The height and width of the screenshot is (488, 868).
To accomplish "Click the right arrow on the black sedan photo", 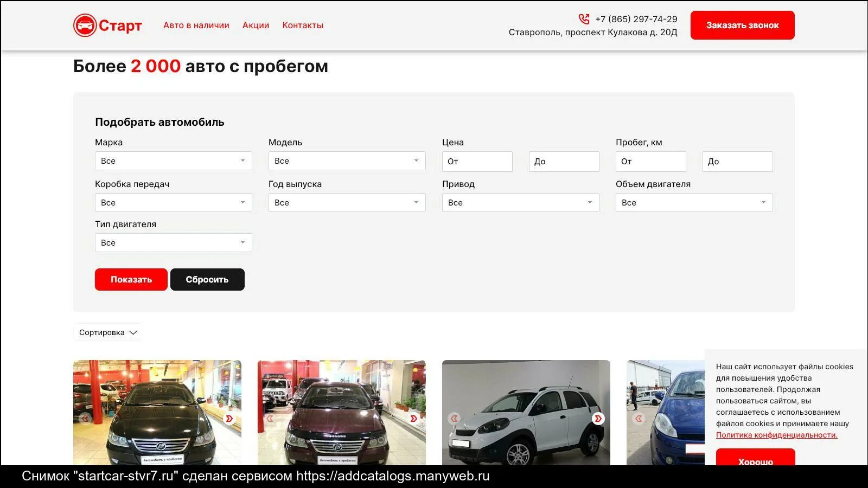I will [x=229, y=419].
